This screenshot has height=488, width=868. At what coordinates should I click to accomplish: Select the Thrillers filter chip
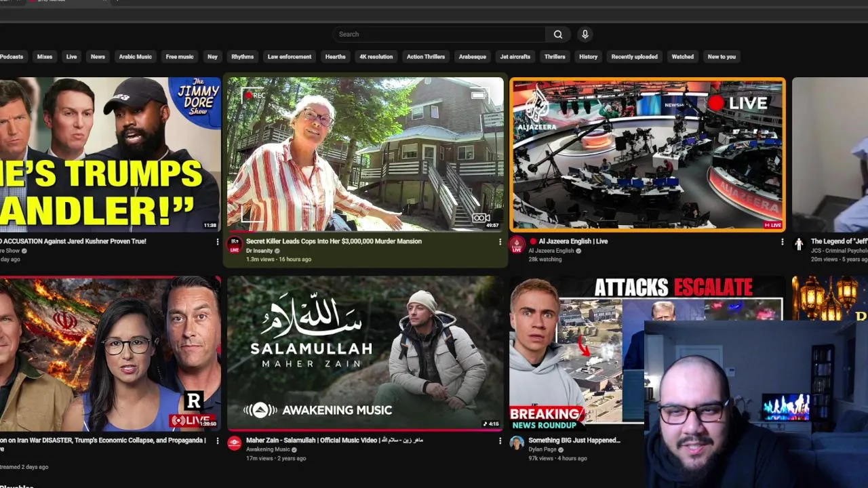point(555,57)
